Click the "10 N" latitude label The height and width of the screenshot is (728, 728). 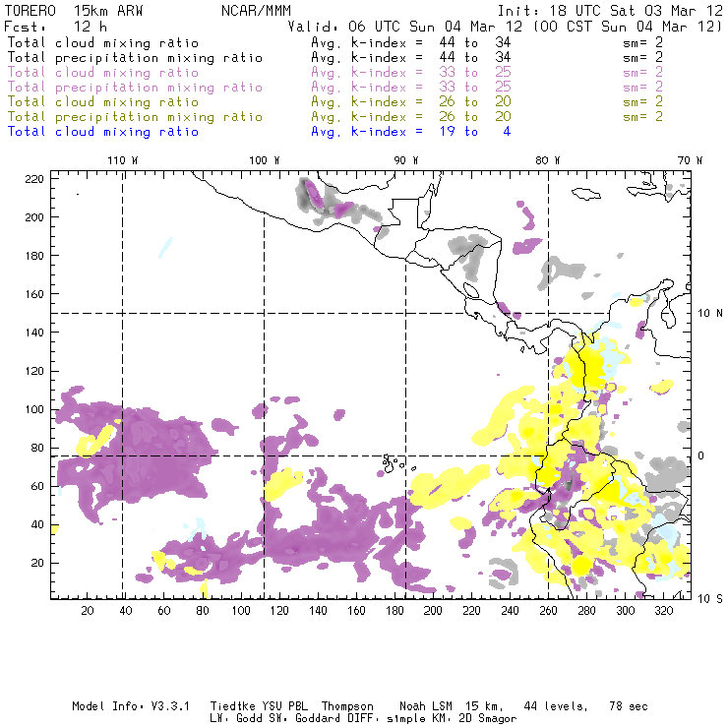tap(710, 314)
